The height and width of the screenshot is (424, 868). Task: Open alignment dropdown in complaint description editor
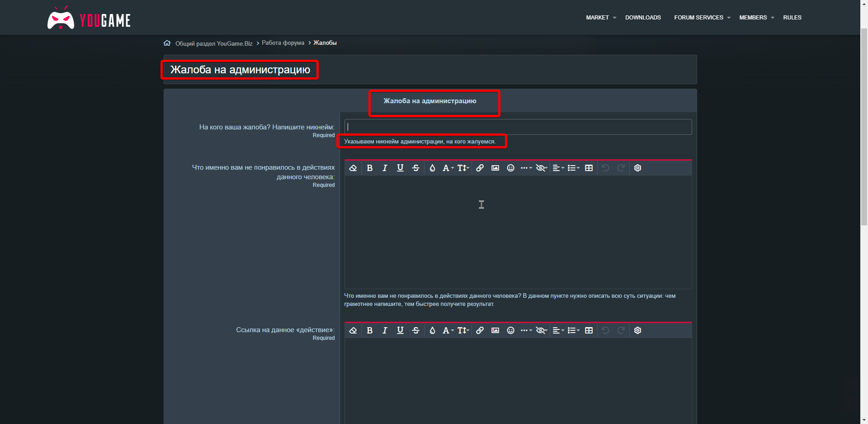click(x=558, y=168)
